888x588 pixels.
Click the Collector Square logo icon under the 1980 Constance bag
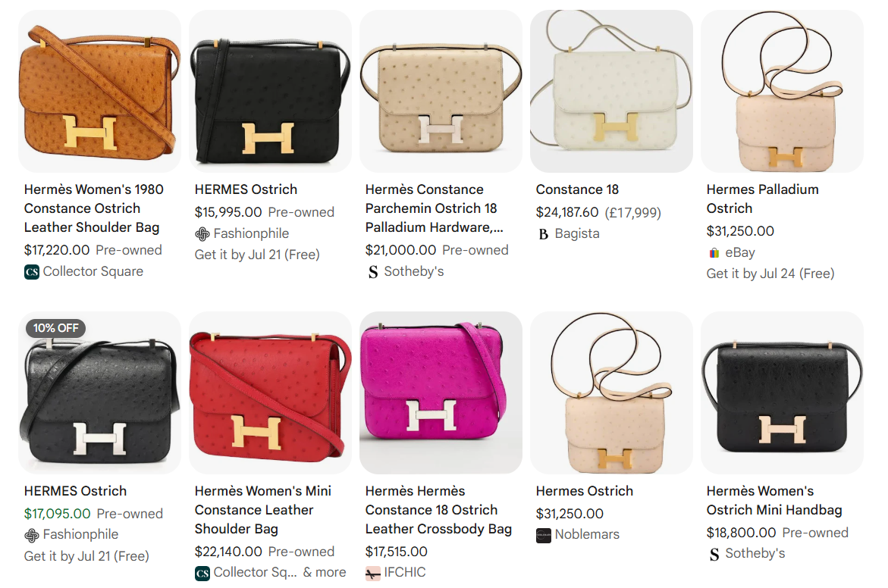(32, 272)
